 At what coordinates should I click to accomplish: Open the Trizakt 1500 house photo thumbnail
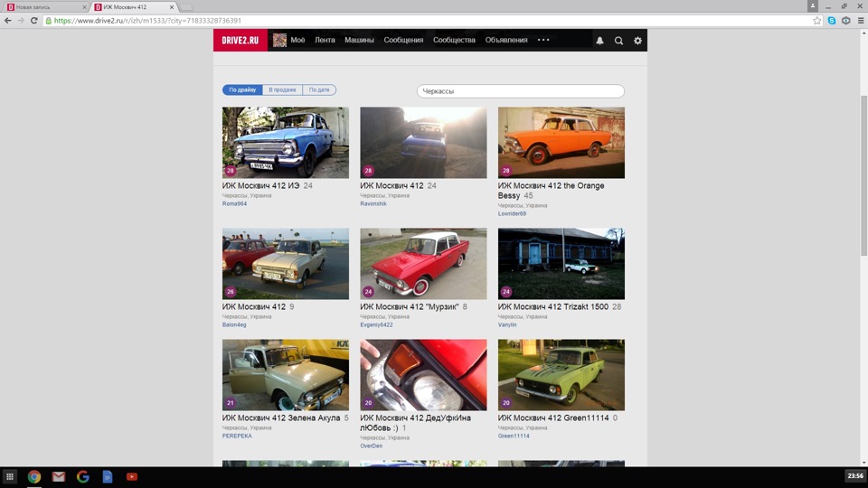[x=561, y=264]
